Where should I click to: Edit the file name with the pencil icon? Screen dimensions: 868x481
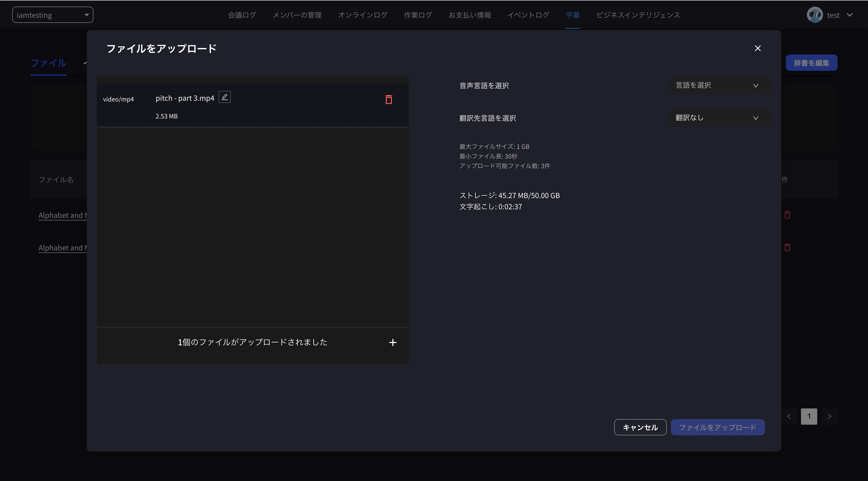click(224, 97)
